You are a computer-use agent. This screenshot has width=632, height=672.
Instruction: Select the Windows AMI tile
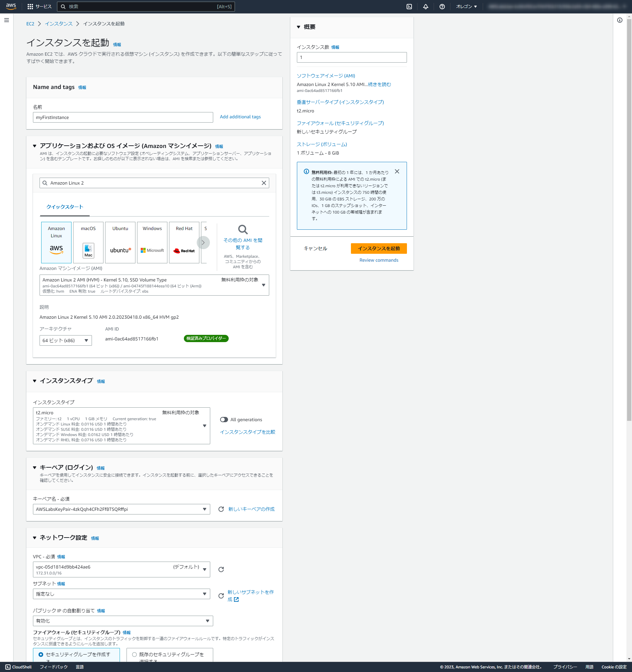(152, 242)
